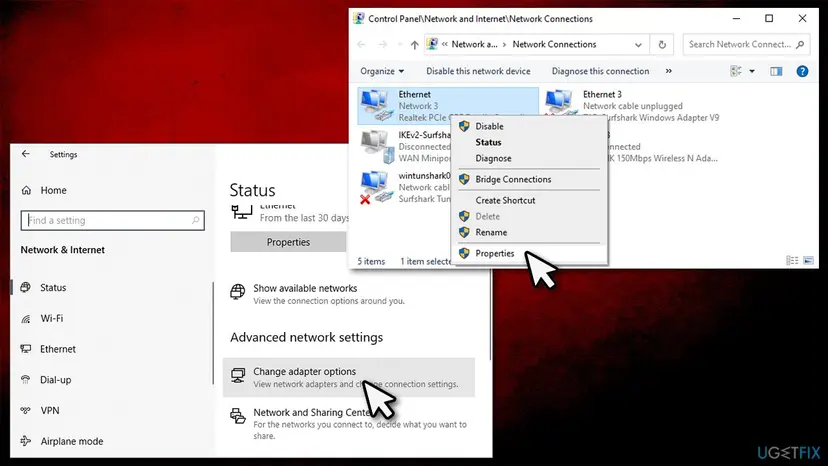This screenshot has height=466, width=828.
Task: Click the Ethernet network icon in Status
Action: tap(241, 212)
